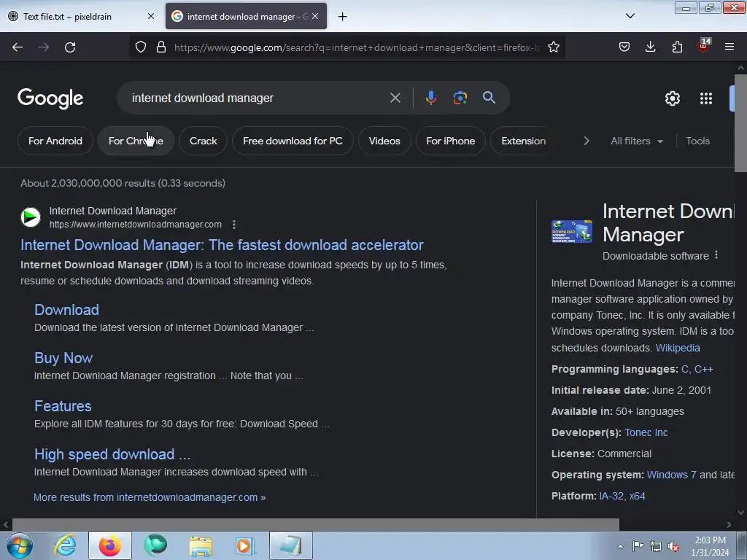Open the Buy Now sitelink
This screenshot has height=560, width=747.
pos(63,358)
